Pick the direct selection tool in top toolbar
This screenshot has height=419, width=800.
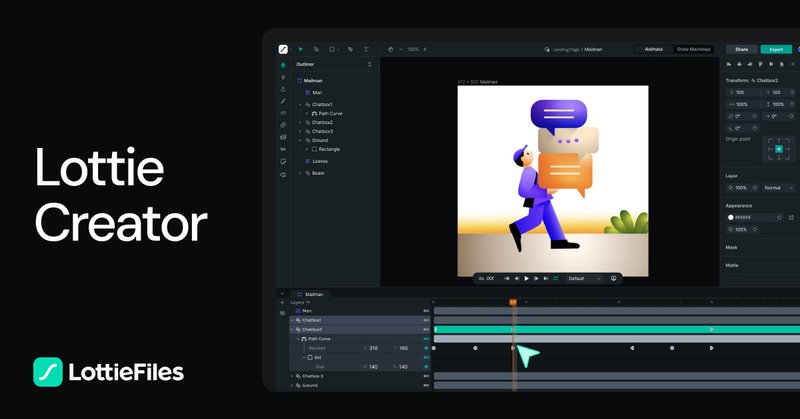point(316,50)
